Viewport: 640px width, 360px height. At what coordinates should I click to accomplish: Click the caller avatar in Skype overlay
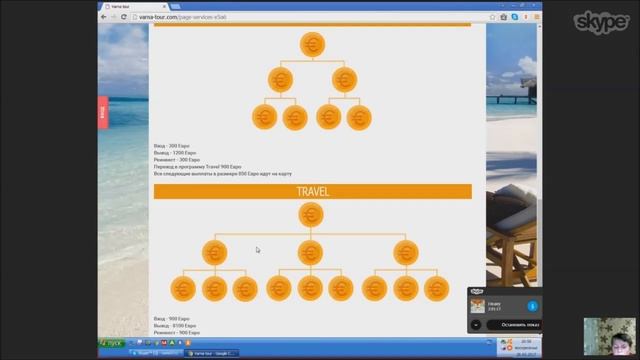point(478,306)
